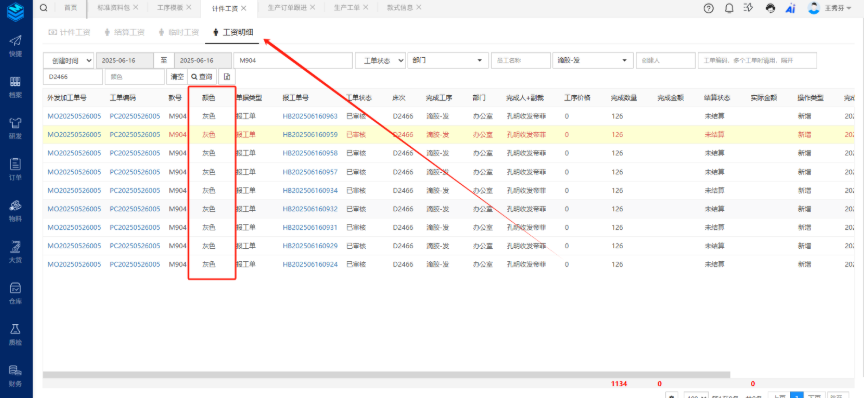Click the notification bell icon
This screenshot has width=864, height=417.
(730, 7)
